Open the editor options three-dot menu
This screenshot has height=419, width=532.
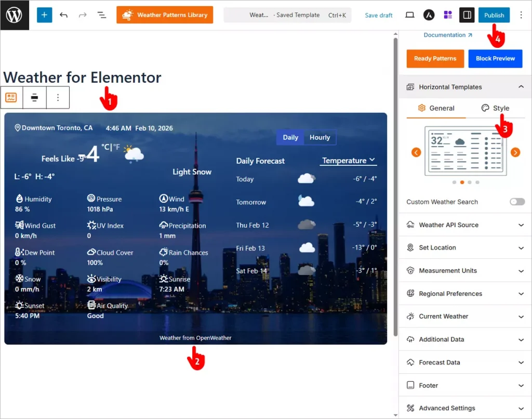point(521,15)
